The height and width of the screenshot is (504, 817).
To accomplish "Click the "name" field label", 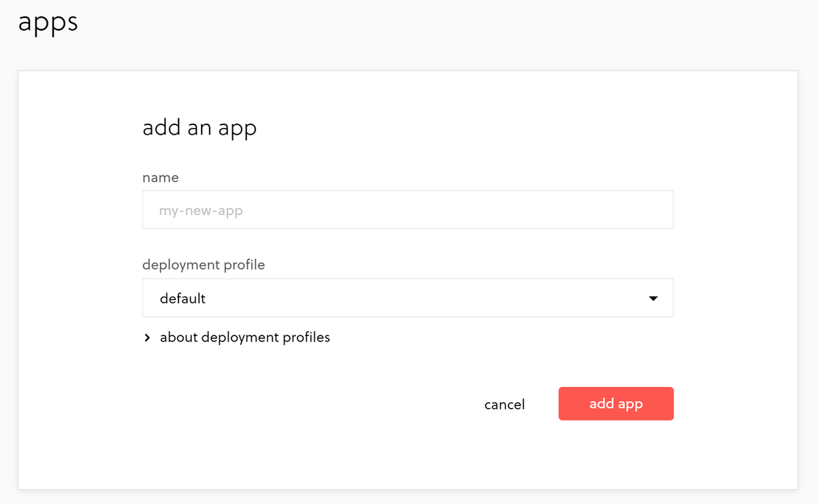I will pyautogui.click(x=161, y=178).
